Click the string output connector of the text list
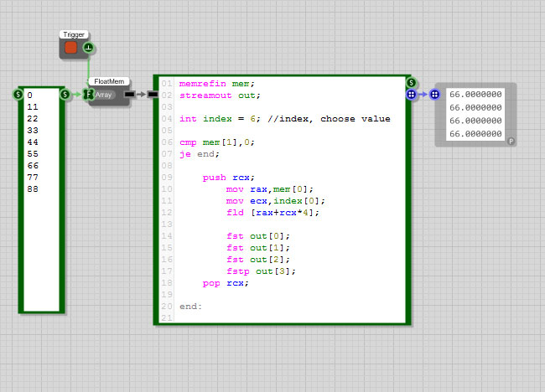The height and width of the screenshot is (392, 545). [65, 95]
